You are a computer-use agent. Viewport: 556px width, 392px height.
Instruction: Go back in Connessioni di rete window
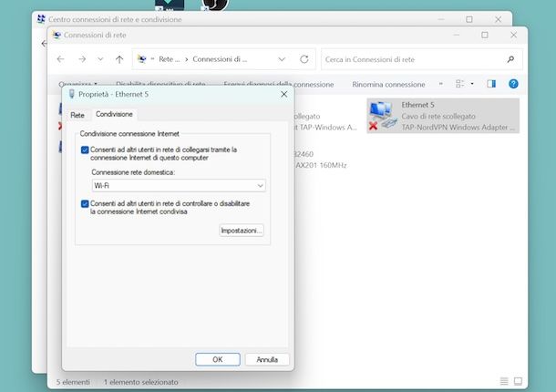pyautogui.click(x=61, y=59)
